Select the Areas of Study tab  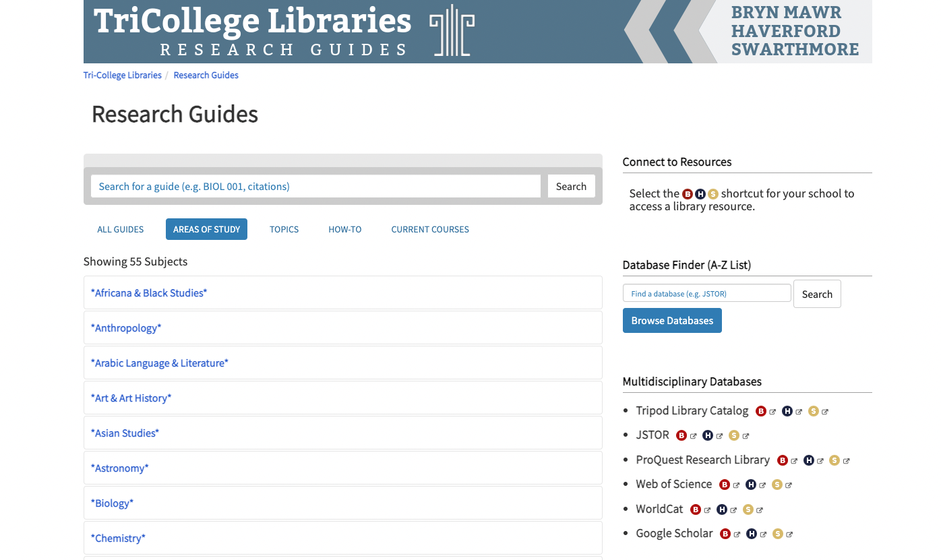pyautogui.click(x=206, y=229)
